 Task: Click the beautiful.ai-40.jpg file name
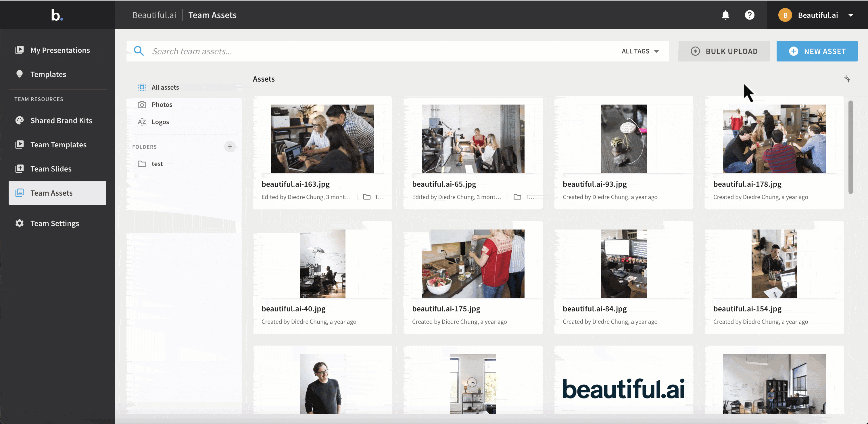click(x=293, y=309)
